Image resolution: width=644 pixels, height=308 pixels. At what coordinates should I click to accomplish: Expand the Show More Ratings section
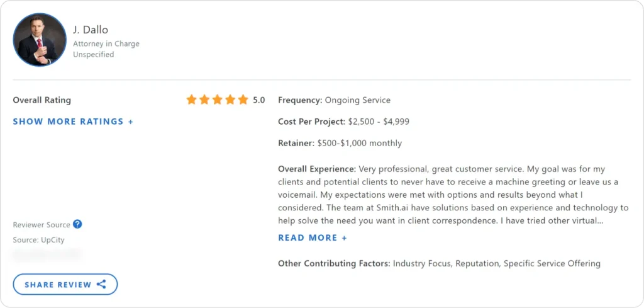click(x=73, y=122)
